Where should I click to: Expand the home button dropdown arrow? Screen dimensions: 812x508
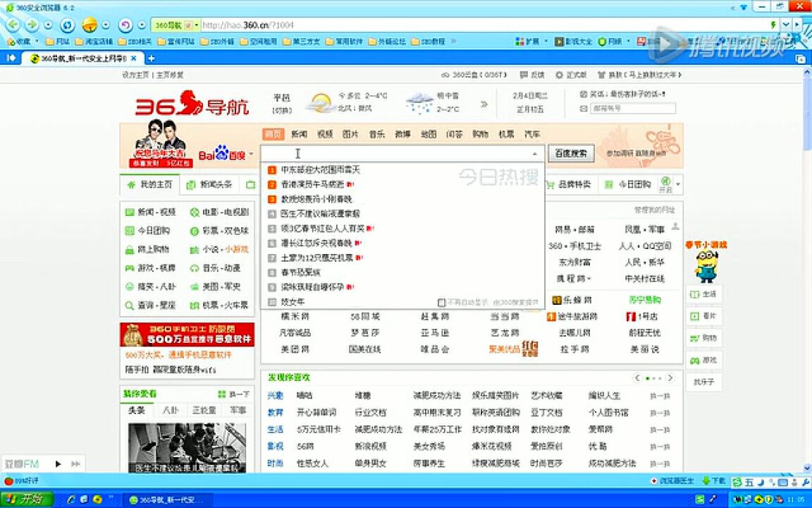coord(106,25)
